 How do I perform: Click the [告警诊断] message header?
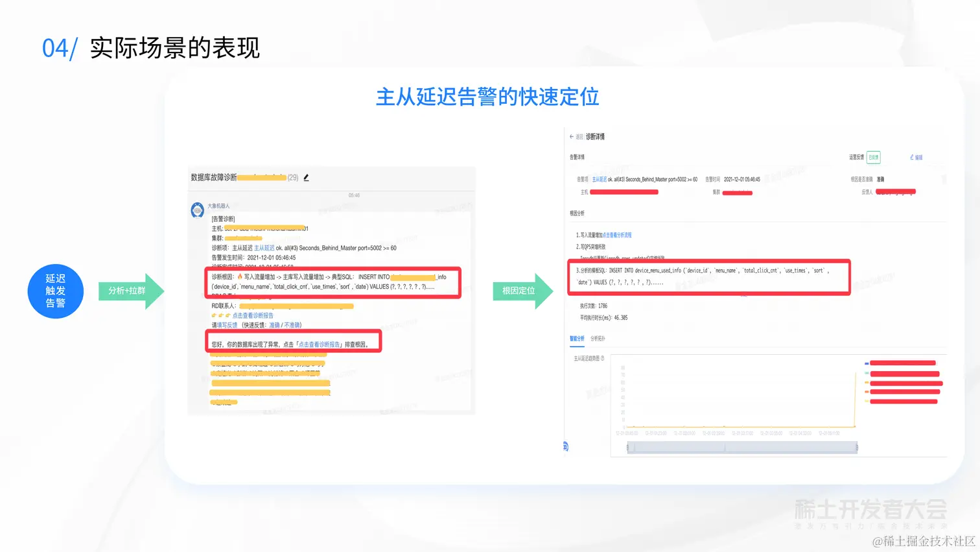pos(224,219)
